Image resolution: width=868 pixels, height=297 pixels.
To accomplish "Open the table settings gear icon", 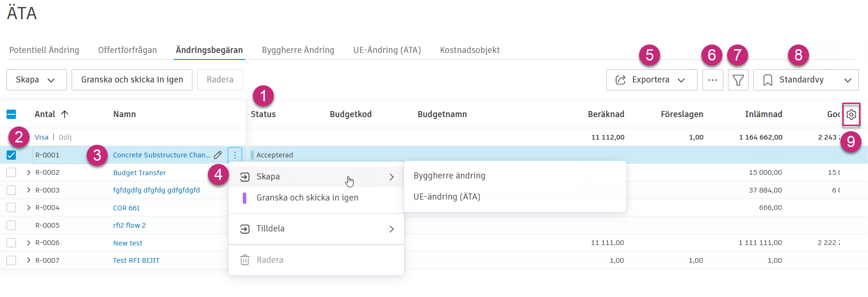I will [851, 114].
